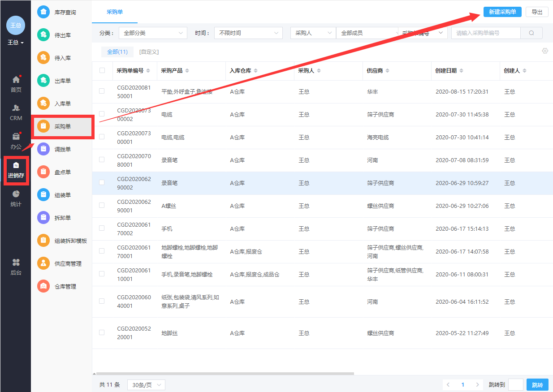The height and width of the screenshot is (392, 553).
Task: Click the 待入库 sidebar icon
Action: [43, 58]
